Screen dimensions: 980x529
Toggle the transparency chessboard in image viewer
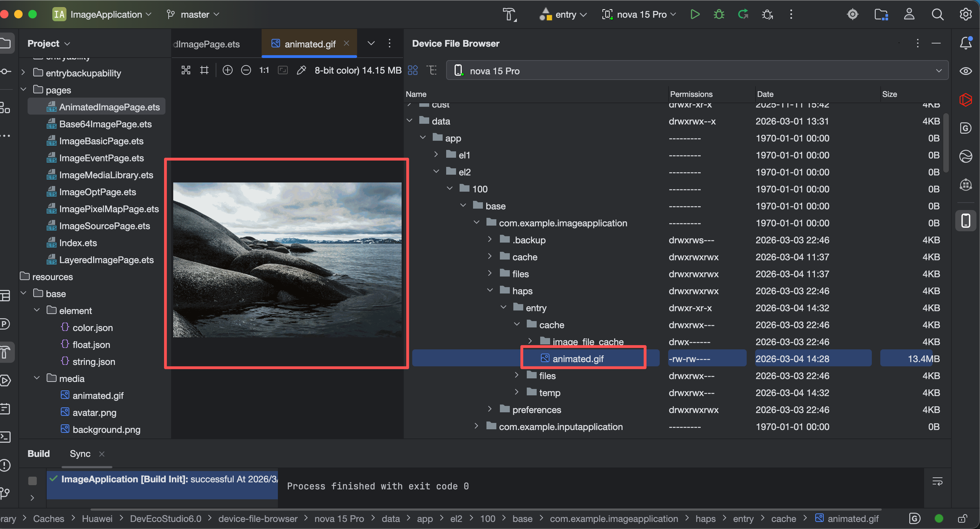[186, 70]
